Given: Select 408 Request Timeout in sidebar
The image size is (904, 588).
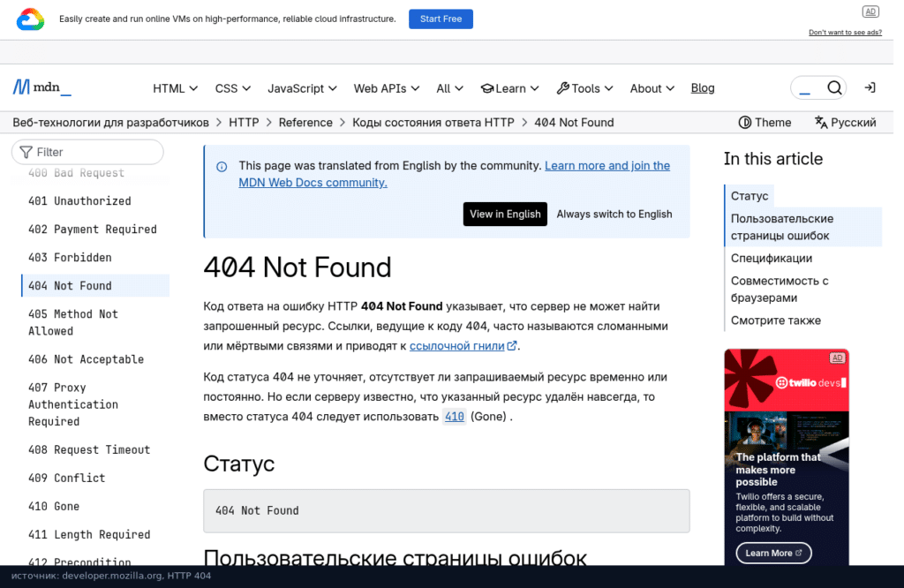Looking at the screenshot, I should 89,449.
